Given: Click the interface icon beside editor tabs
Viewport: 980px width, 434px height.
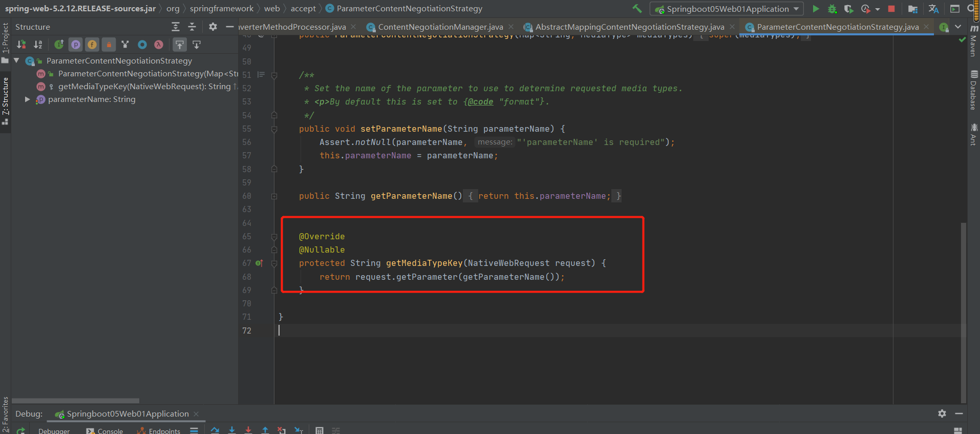Looking at the screenshot, I should point(944,27).
